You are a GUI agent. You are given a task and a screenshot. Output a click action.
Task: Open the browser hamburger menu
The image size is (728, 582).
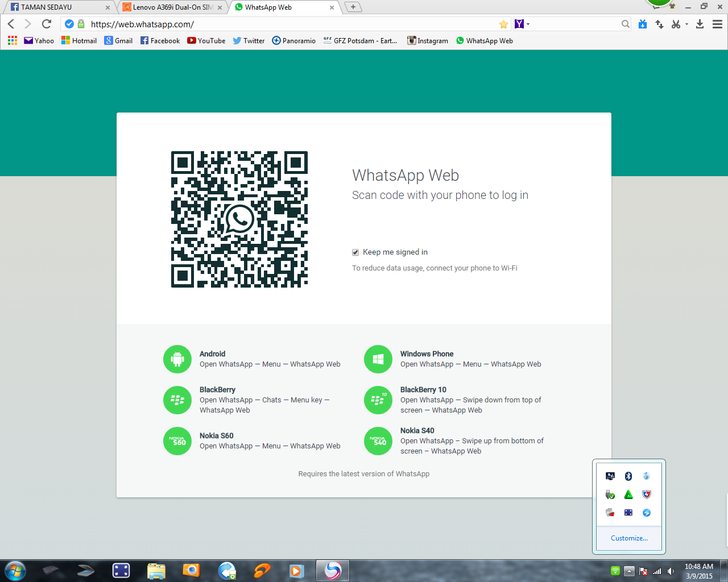(718, 24)
